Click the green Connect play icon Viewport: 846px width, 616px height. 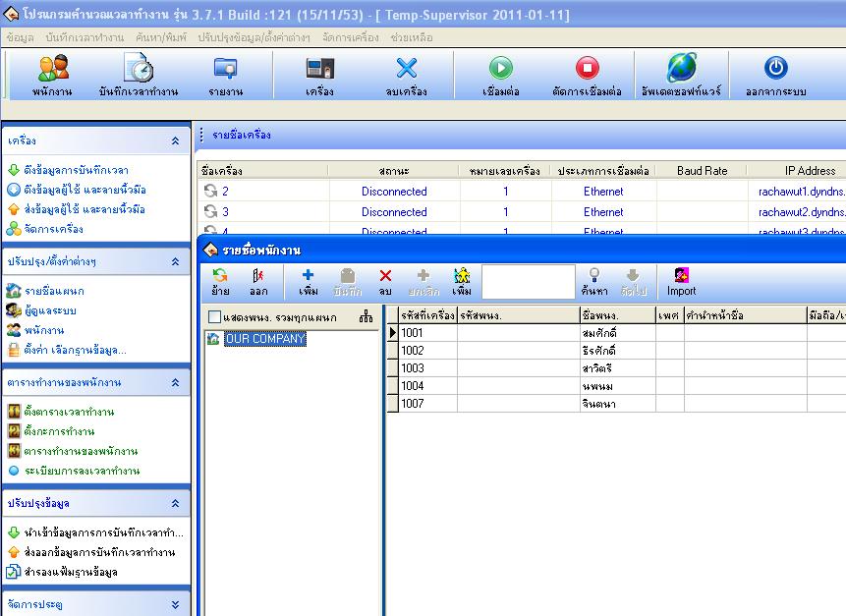point(501,68)
